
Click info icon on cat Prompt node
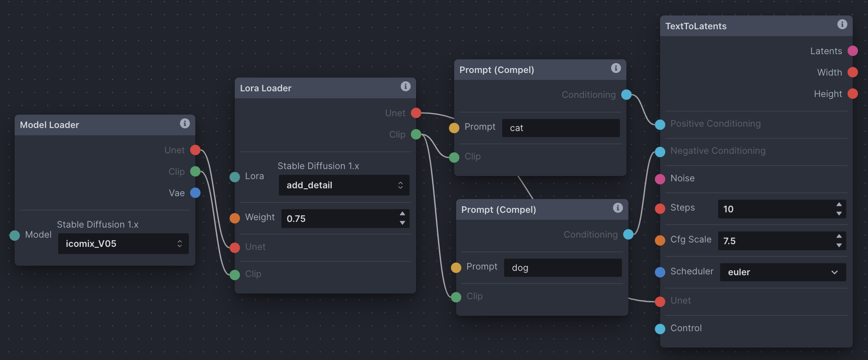(x=616, y=68)
